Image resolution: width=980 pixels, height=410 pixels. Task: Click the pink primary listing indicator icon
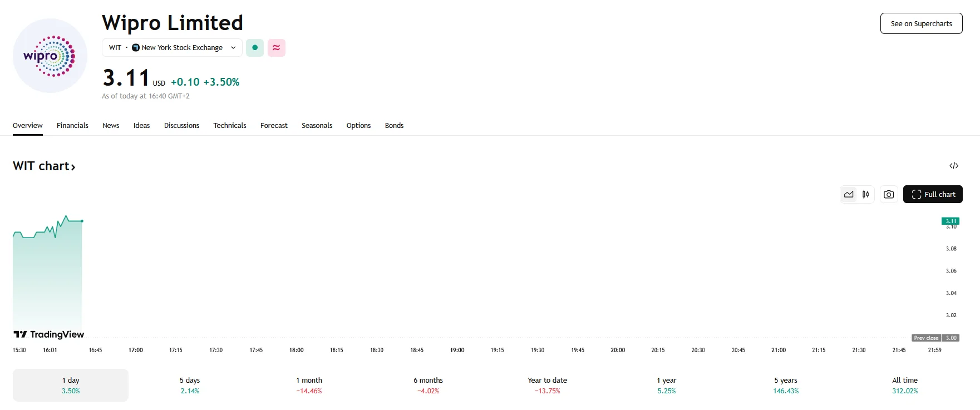[x=277, y=48]
